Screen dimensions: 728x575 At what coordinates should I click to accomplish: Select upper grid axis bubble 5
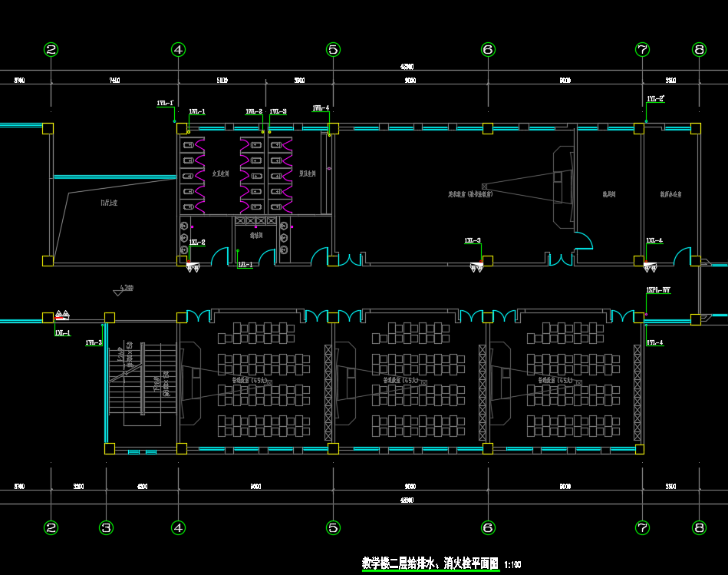[x=334, y=49]
